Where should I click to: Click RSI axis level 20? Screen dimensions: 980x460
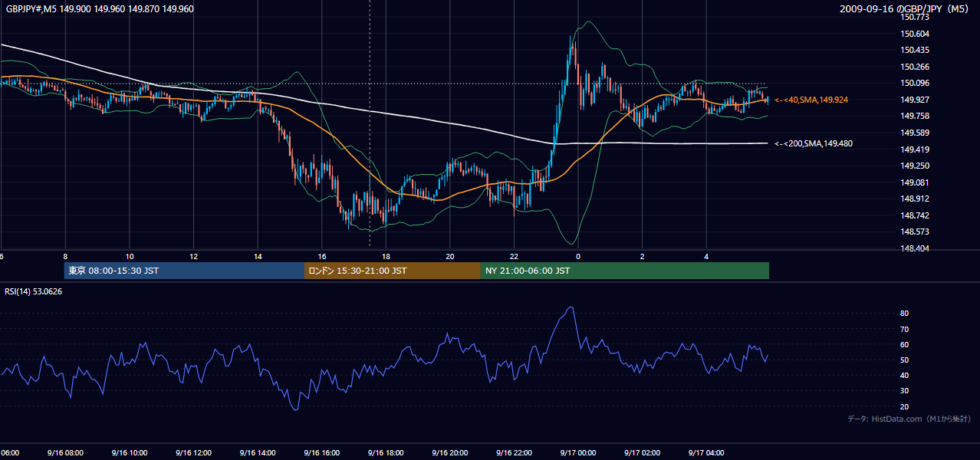pos(905,406)
